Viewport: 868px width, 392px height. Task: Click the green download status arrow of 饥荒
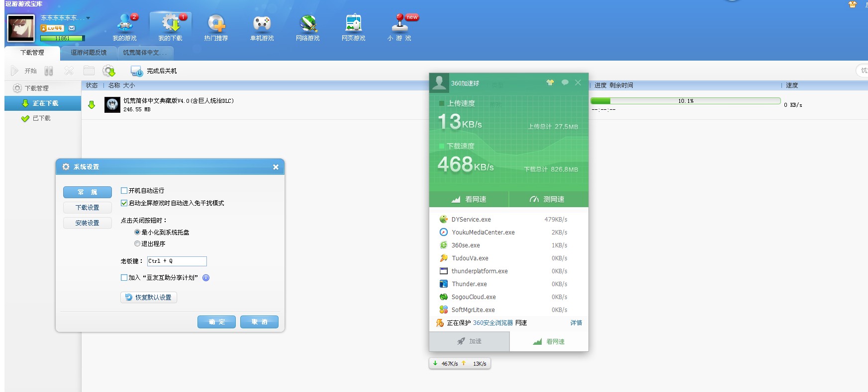coord(92,105)
